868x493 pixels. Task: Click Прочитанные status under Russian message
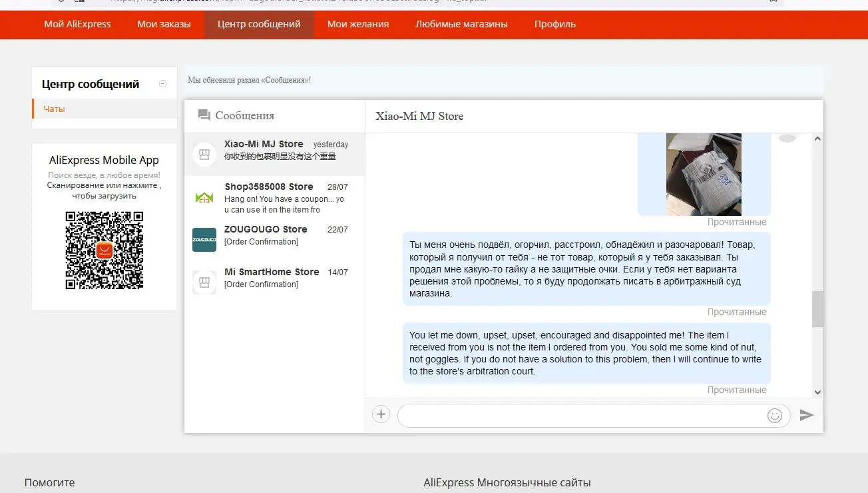coord(737,312)
